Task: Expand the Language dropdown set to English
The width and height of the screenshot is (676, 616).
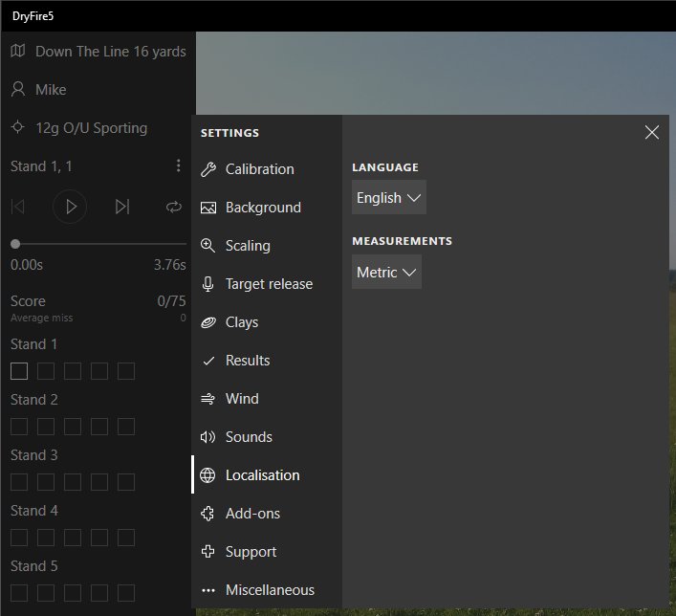Action: pos(388,198)
